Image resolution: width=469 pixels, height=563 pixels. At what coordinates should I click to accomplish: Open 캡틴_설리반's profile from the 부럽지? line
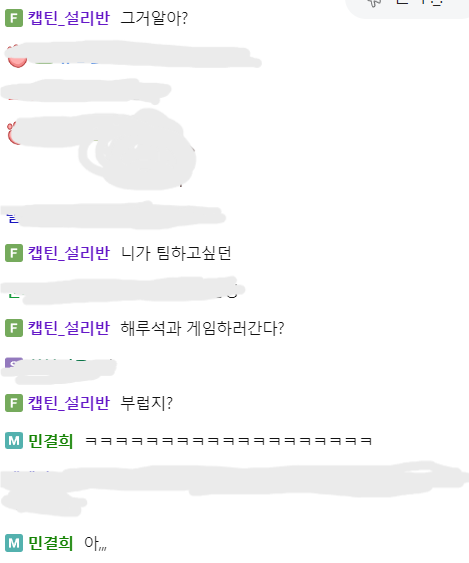[x=69, y=403]
